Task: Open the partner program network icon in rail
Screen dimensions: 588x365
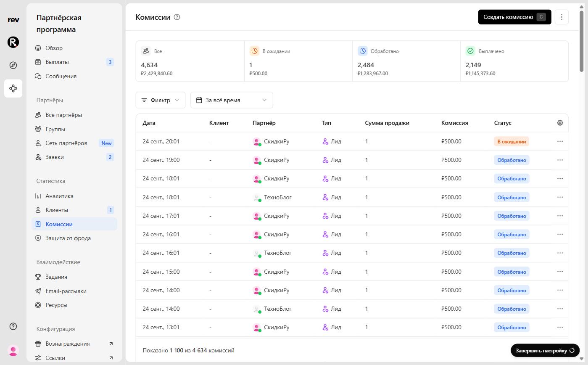Action: coord(13,88)
